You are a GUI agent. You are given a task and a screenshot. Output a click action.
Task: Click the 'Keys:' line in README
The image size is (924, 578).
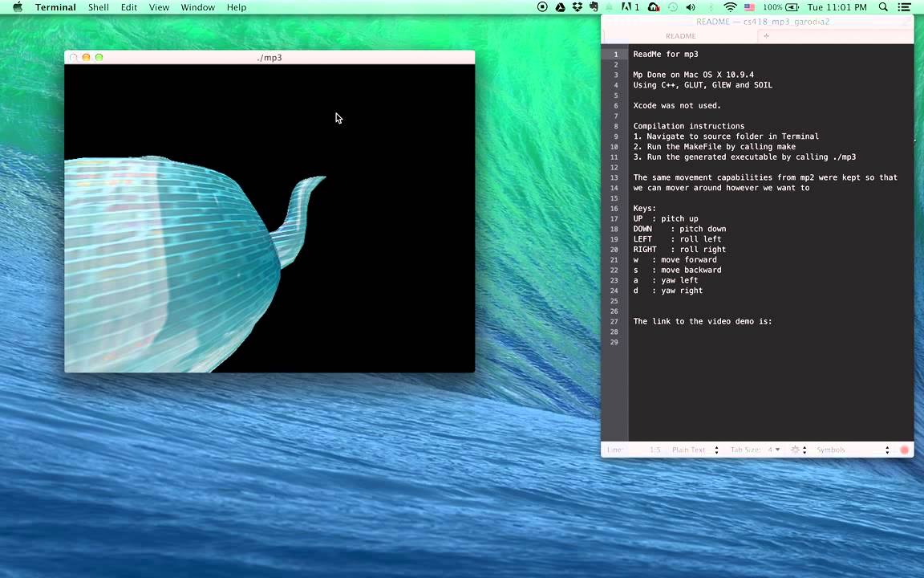(644, 208)
